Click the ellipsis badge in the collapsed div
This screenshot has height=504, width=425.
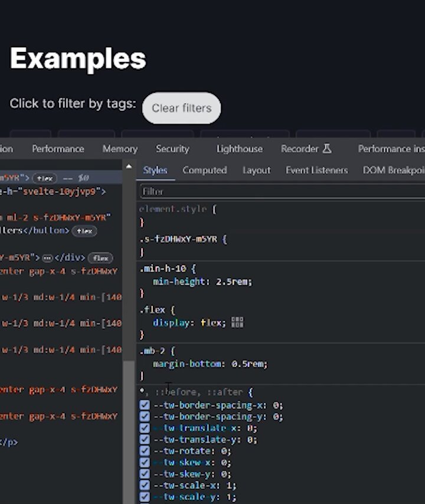[47, 258]
